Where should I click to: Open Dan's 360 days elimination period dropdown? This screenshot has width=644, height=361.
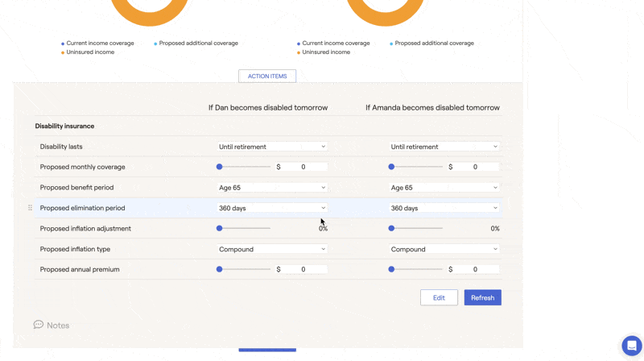pos(272,208)
